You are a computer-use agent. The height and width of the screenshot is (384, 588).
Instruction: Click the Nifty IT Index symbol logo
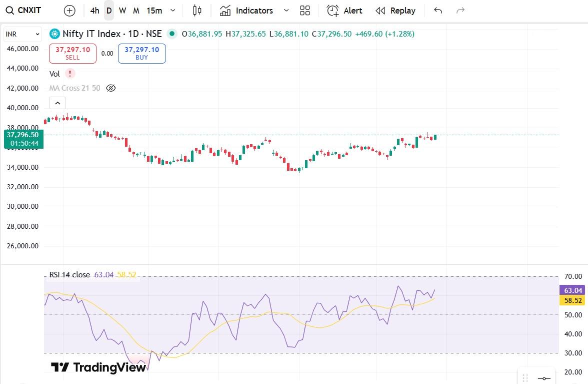[55, 34]
